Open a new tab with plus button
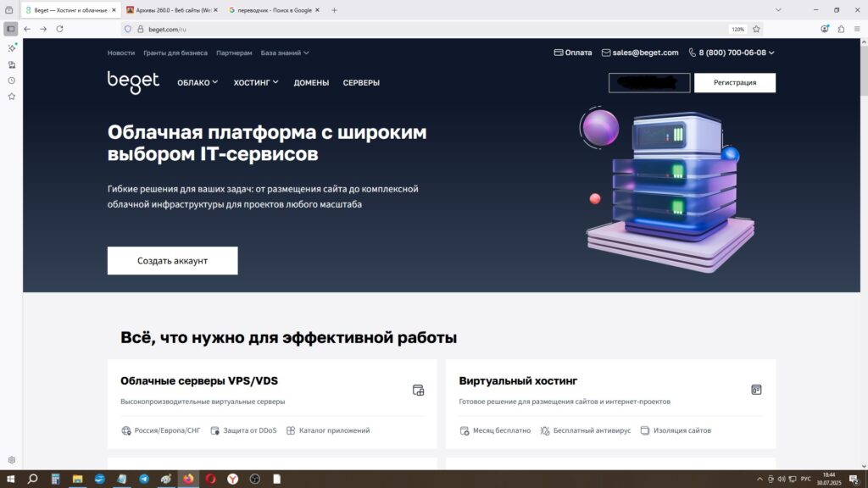Image resolution: width=868 pixels, height=488 pixels. click(334, 10)
